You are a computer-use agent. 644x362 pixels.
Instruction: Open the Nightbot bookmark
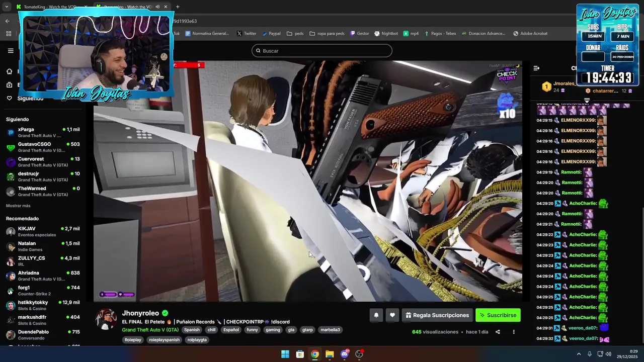(386, 34)
